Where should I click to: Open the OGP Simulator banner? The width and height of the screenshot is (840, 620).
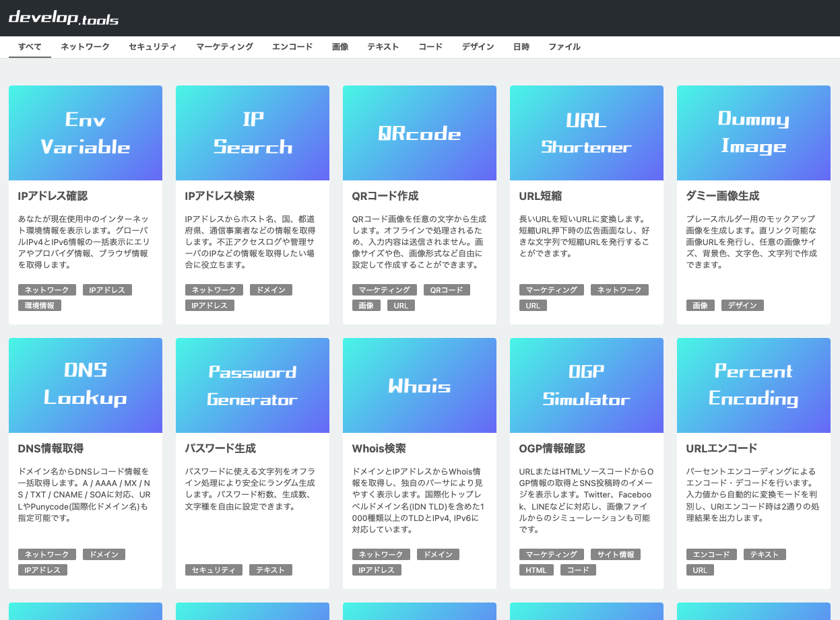[586, 385]
